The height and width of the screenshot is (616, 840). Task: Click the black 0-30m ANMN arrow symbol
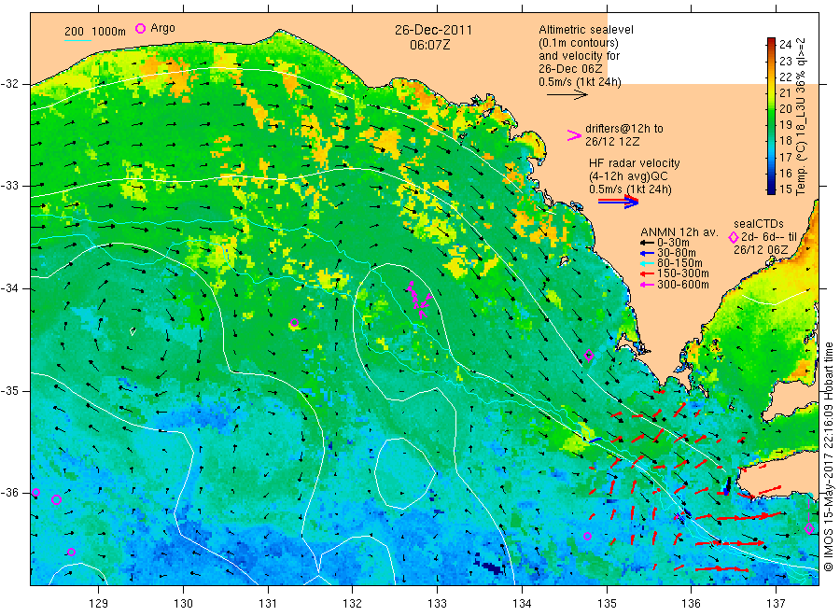pyautogui.click(x=647, y=243)
